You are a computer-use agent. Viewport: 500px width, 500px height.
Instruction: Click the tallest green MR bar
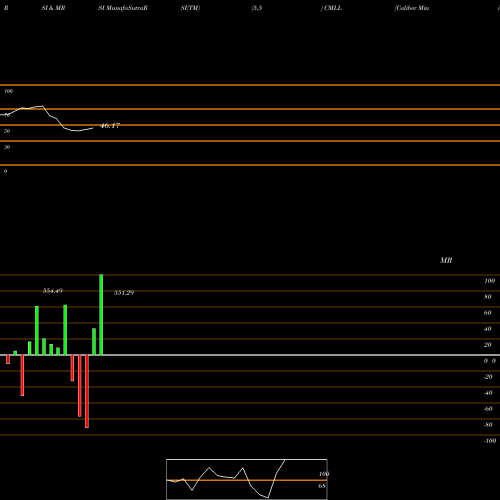[101, 315]
